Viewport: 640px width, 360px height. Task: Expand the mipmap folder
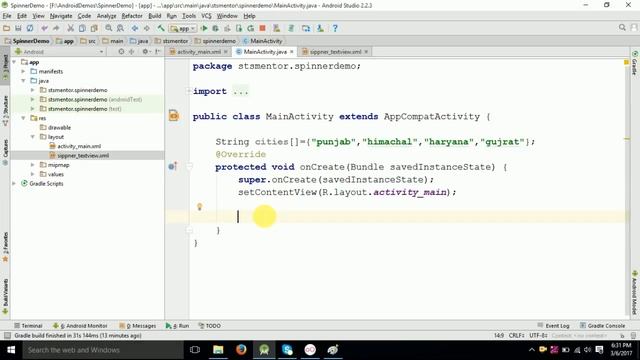33,165
